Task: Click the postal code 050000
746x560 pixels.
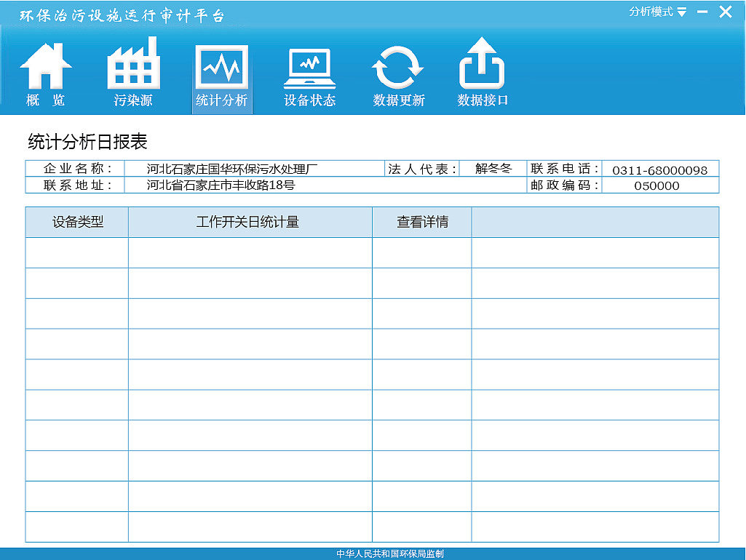Action: 656,186
